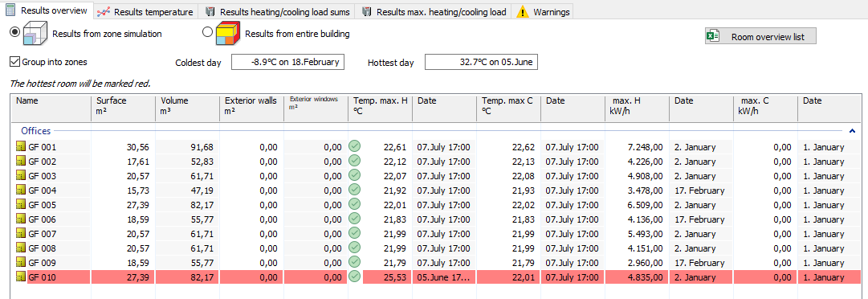The height and width of the screenshot is (299, 868).
Task: Click the 47,19 volume value
Action: (202, 190)
